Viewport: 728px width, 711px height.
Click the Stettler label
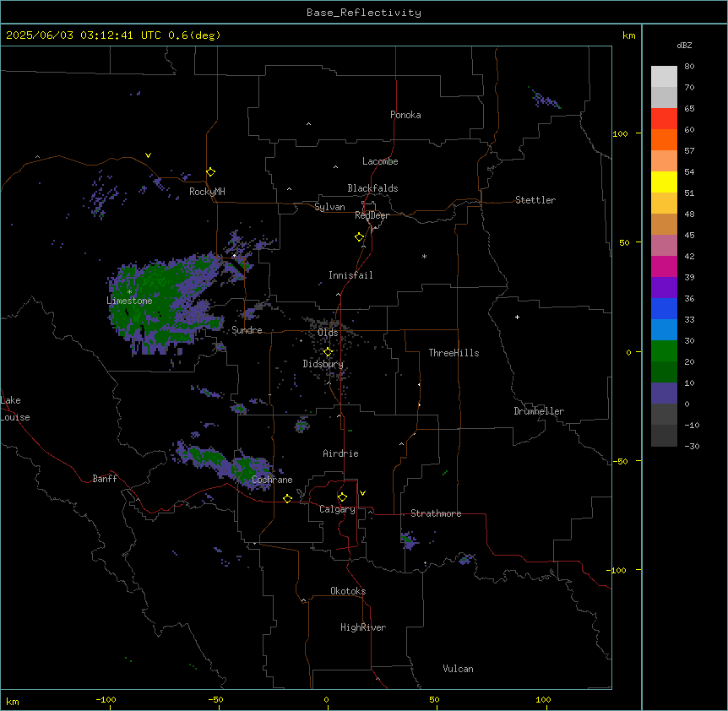535,200
